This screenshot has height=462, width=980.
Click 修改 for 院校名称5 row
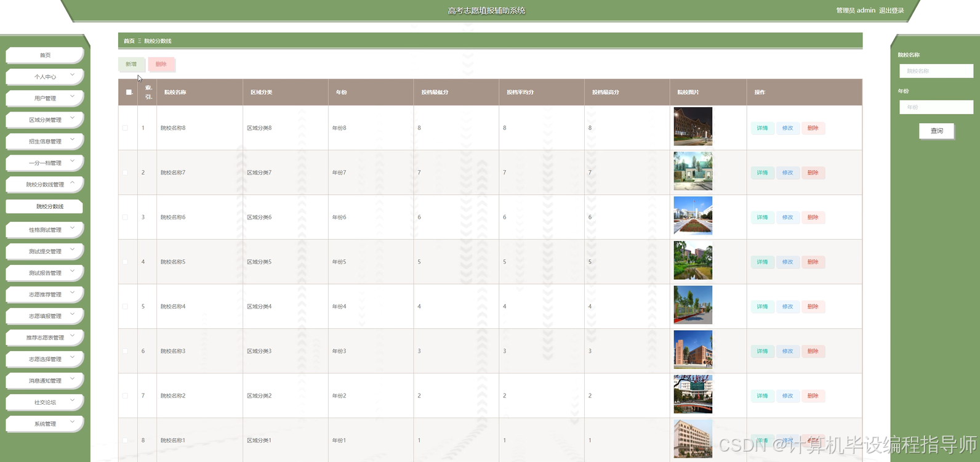tap(787, 262)
